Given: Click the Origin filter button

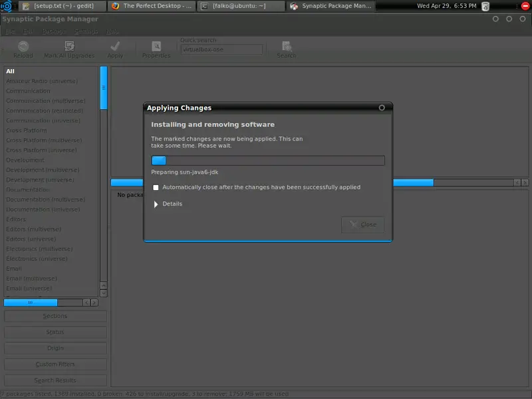Looking at the screenshot, I should coord(55,348).
